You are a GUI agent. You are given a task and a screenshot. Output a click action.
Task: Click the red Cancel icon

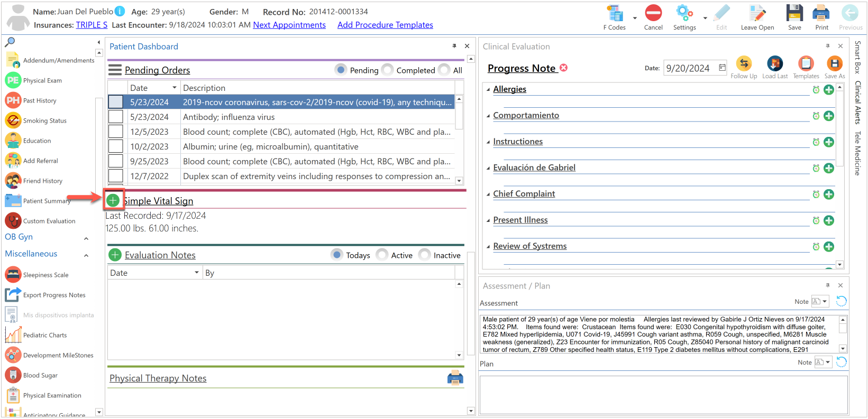click(x=653, y=13)
